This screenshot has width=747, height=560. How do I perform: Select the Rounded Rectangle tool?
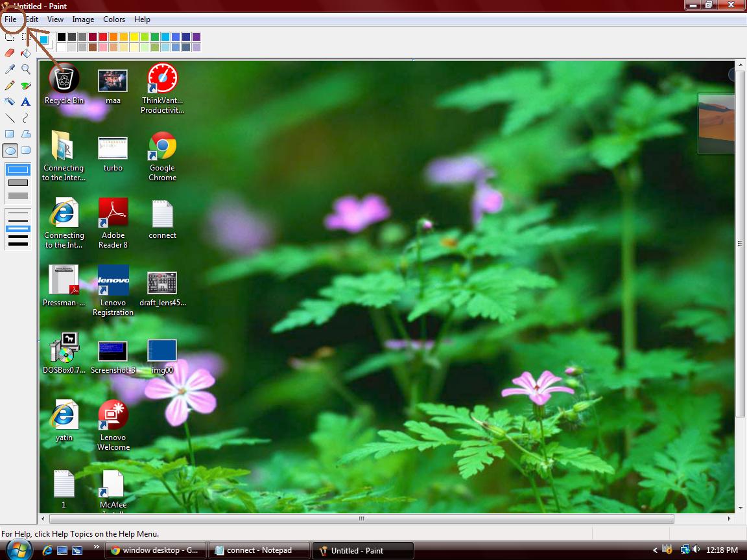(26, 150)
